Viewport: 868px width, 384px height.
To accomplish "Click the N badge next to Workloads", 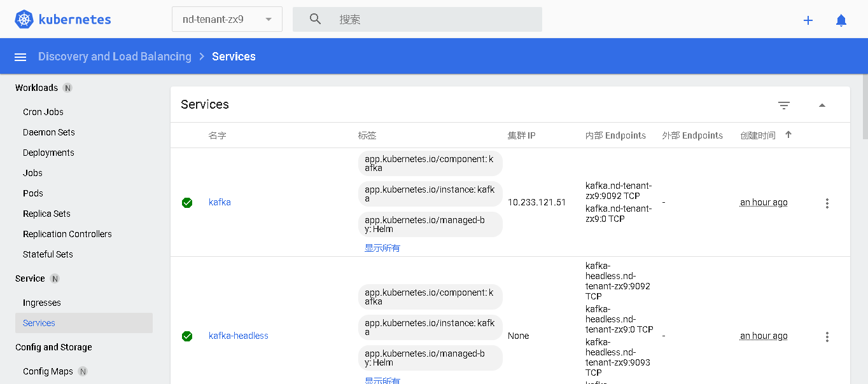I will pos(67,88).
